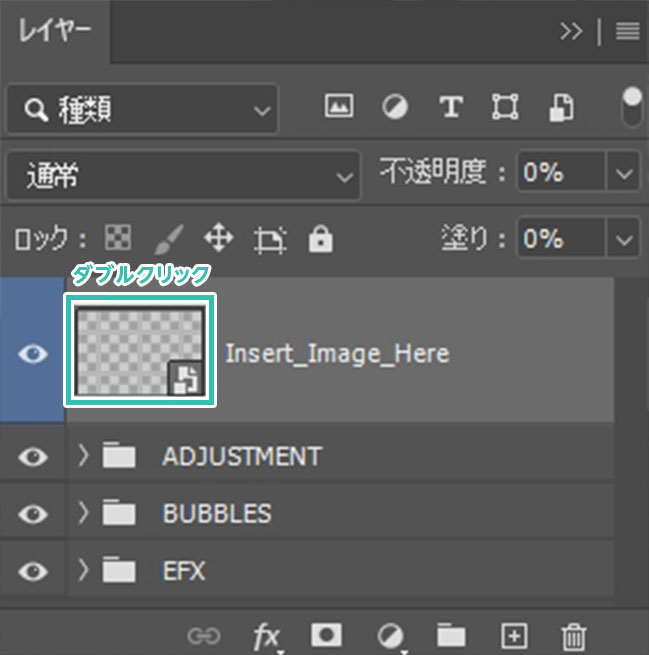Click the Insert_Image_Here smart object thumbnail
Screen dimensions: 649x655
point(140,350)
